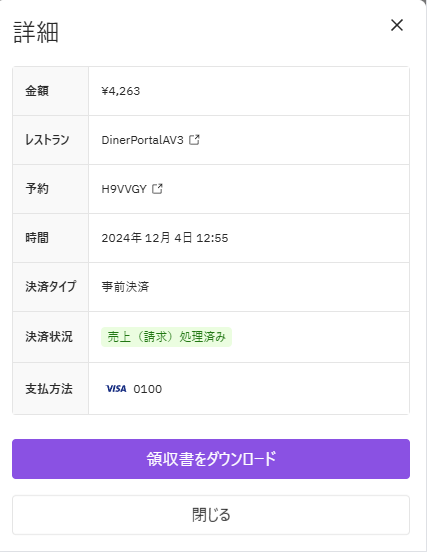The width and height of the screenshot is (427, 552).
Task: Click the H9VVGY reservation code
Action: (124, 189)
